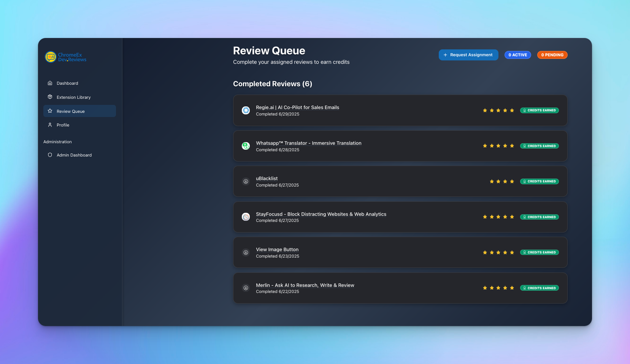The width and height of the screenshot is (630, 364).
Task: Click the Merlin placeholder icon
Action: 246,288
